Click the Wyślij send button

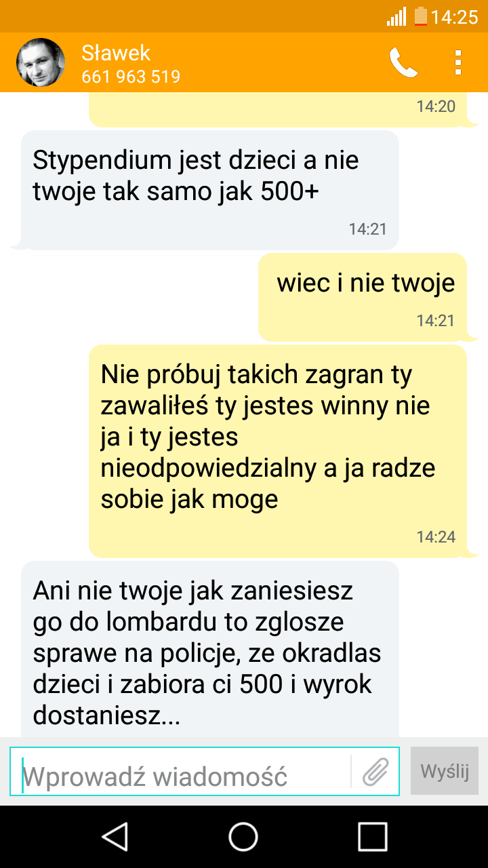click(445, 771)
